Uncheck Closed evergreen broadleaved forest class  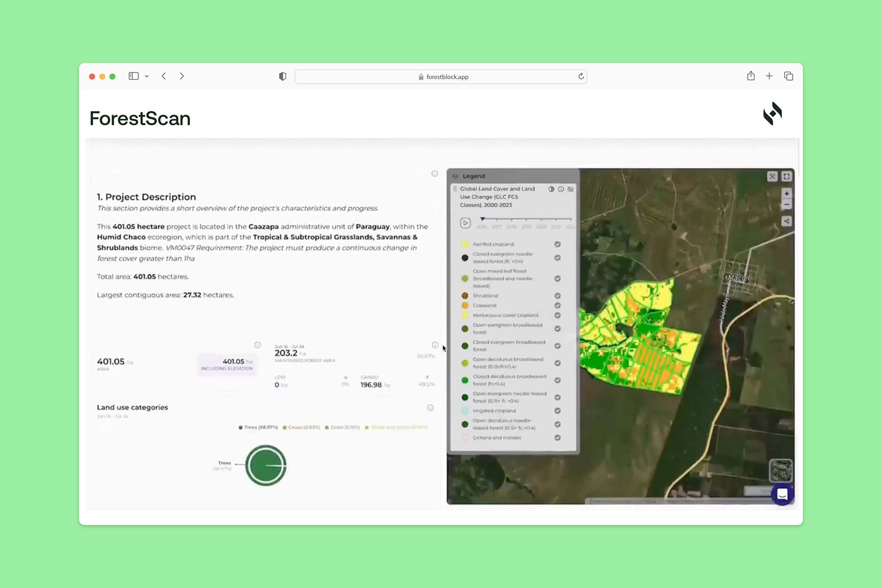pyautogui.click(x=557, y=346)
